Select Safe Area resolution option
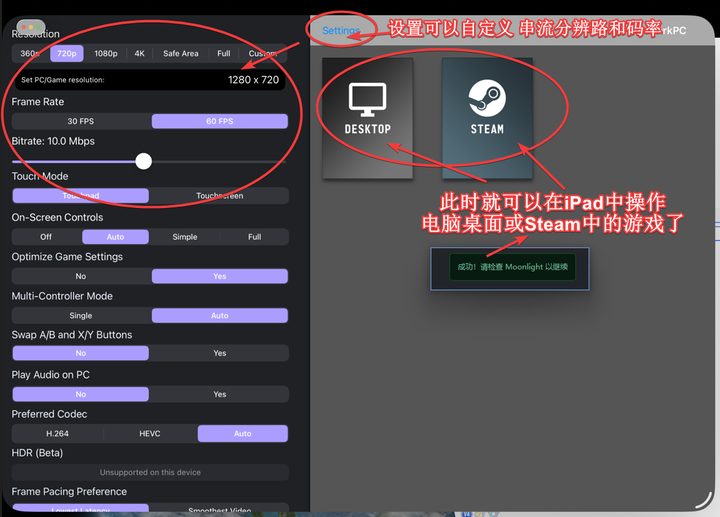Image resolution: width=720 pixels, height=517 pixels. (x=180, y=53)
